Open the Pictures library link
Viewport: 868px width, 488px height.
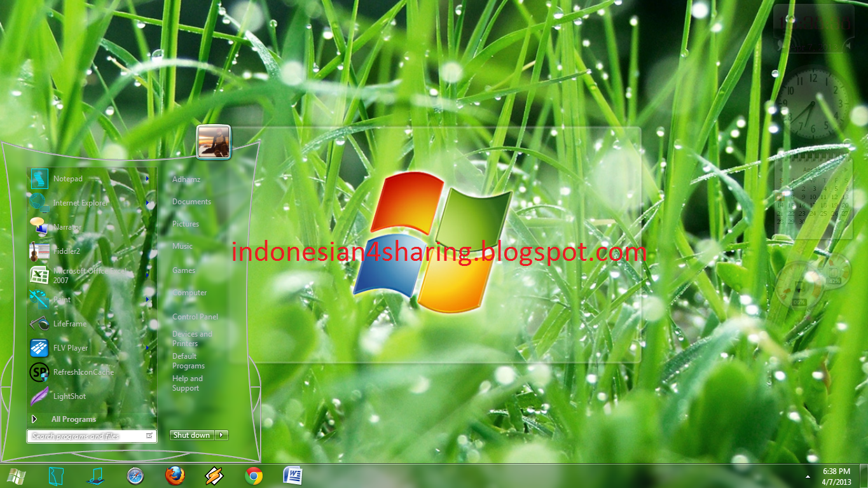pos(186,224)
